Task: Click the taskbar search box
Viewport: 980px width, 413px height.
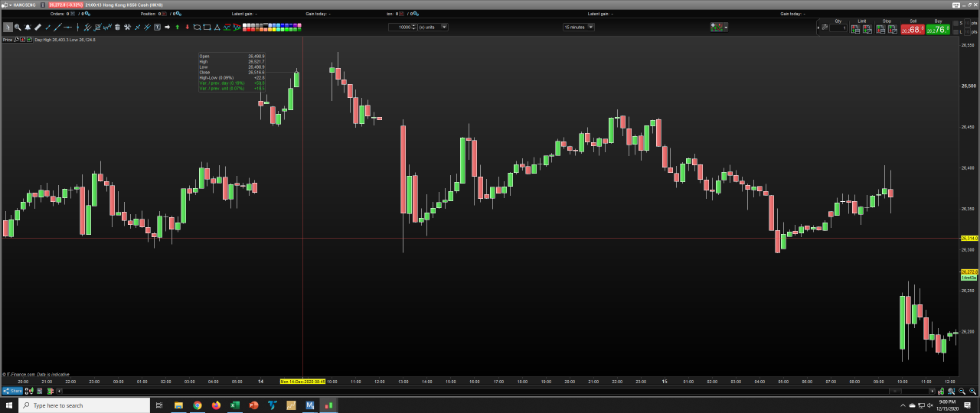Action: (84, 405)
